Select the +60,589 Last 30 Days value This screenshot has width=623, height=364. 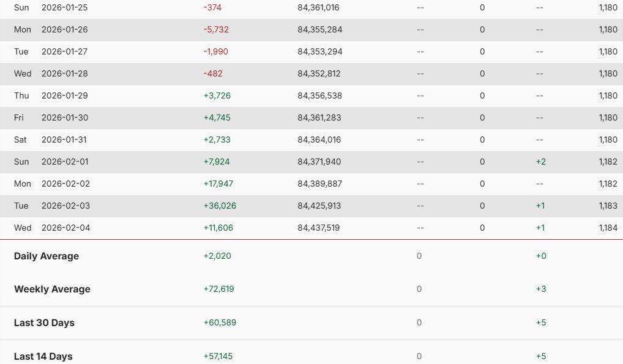click(218, 322)
